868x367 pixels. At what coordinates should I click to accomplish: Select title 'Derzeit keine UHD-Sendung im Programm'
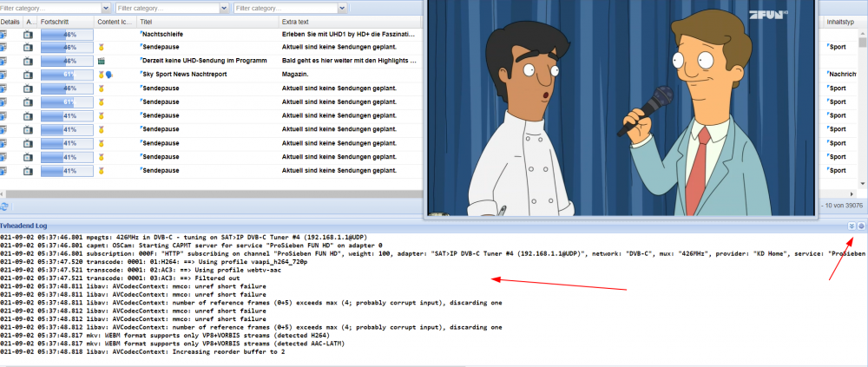point(204,61)
